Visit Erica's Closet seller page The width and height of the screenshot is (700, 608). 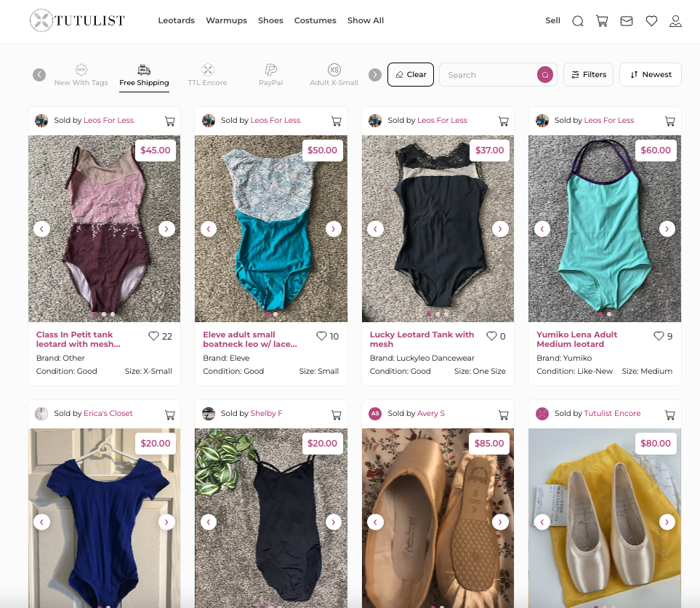tap(108, 413)
